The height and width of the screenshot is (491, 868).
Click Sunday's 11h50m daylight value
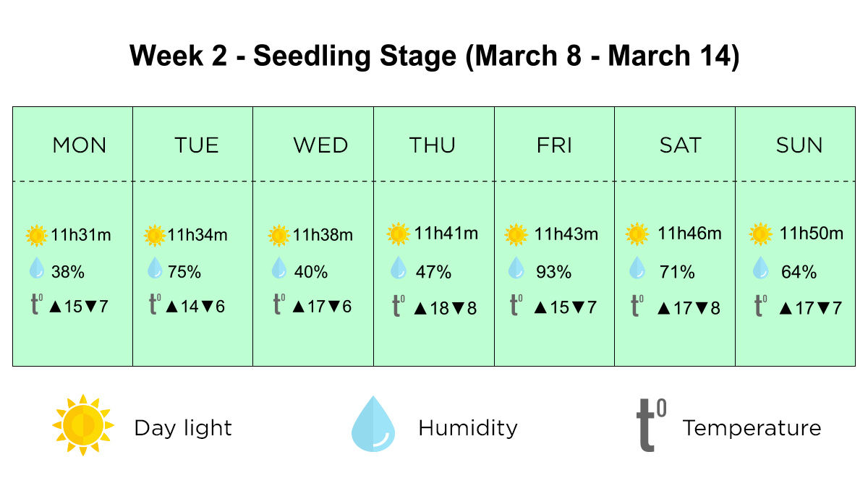tap(811, 234)
